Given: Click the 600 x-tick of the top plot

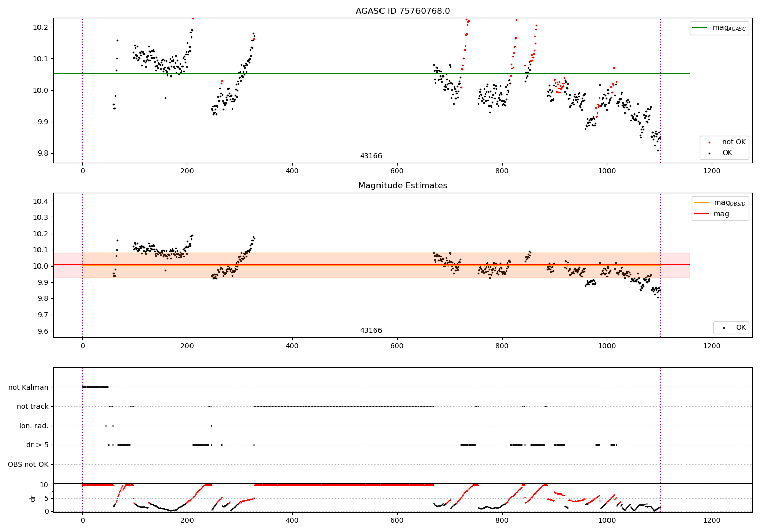Looking at the screenshot, I should [x=397, y=171].
